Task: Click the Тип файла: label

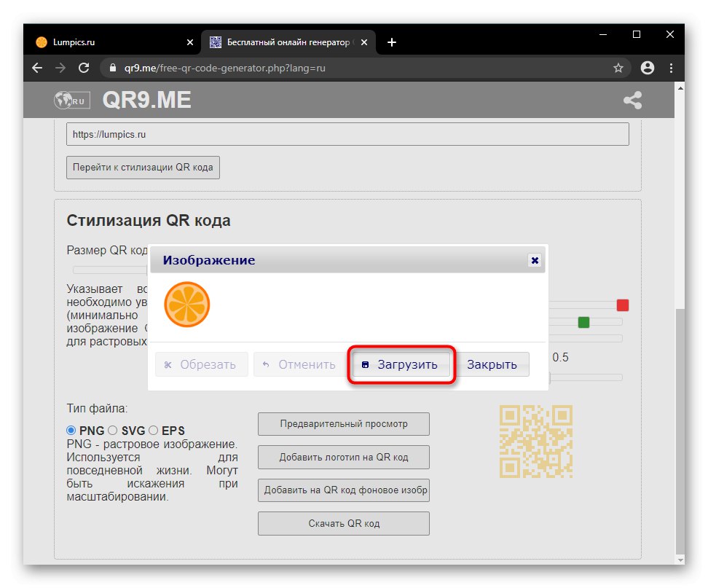Action: (x=97, y=409)
